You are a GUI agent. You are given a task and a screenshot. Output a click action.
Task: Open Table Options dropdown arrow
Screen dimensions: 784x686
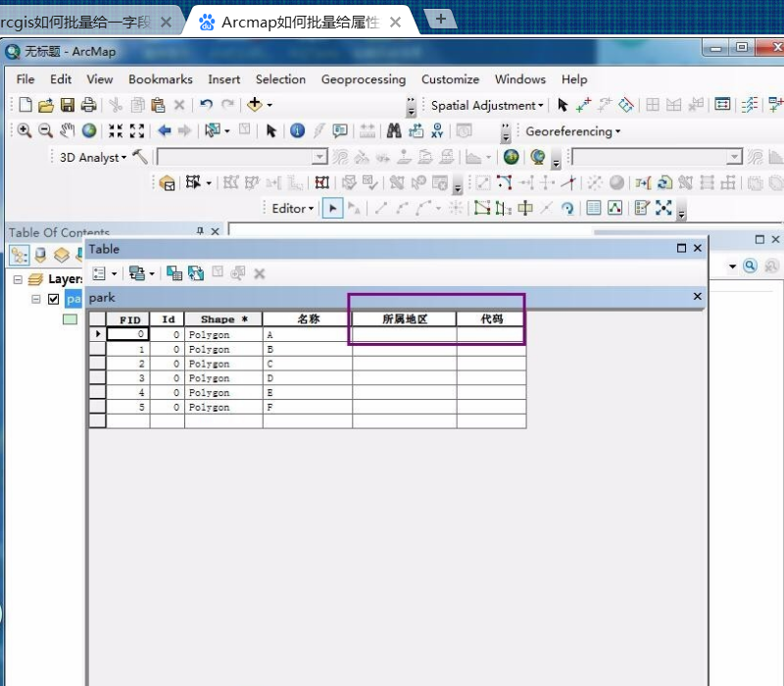114,273
